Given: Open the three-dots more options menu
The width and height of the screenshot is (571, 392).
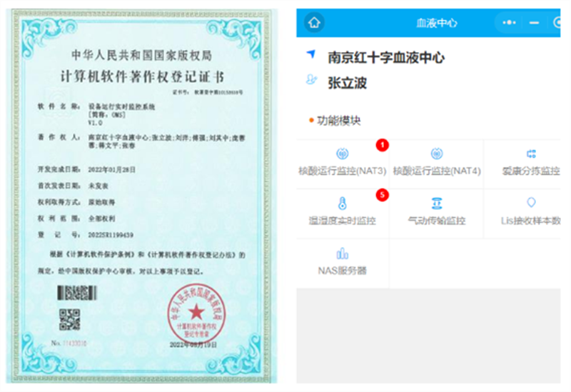Looking at the screenshot, I should (x=509, y=22).
